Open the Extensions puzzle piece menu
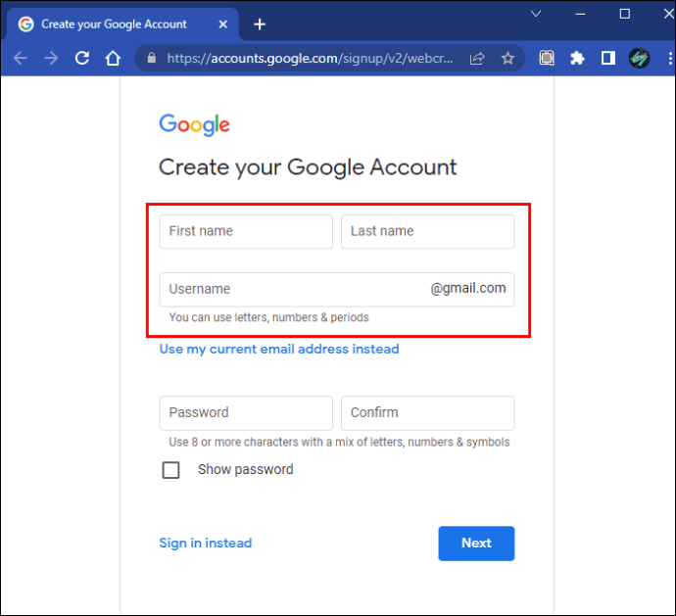Viewport: 676px width, 616px height. click(x=577, y=59)
